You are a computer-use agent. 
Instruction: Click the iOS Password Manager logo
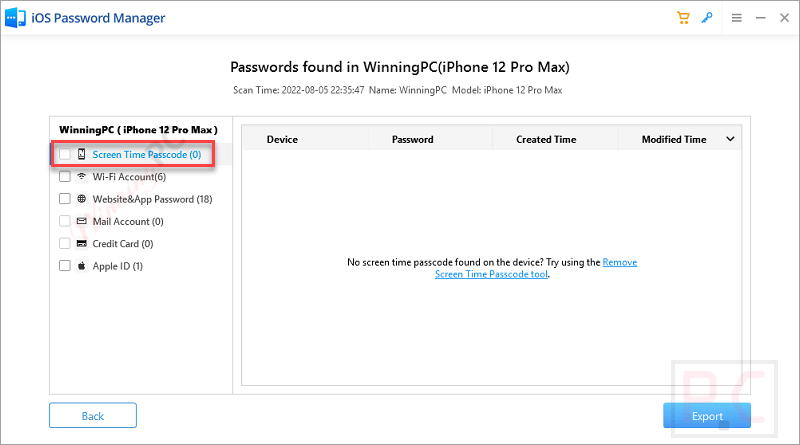click(x=15, y=18)
